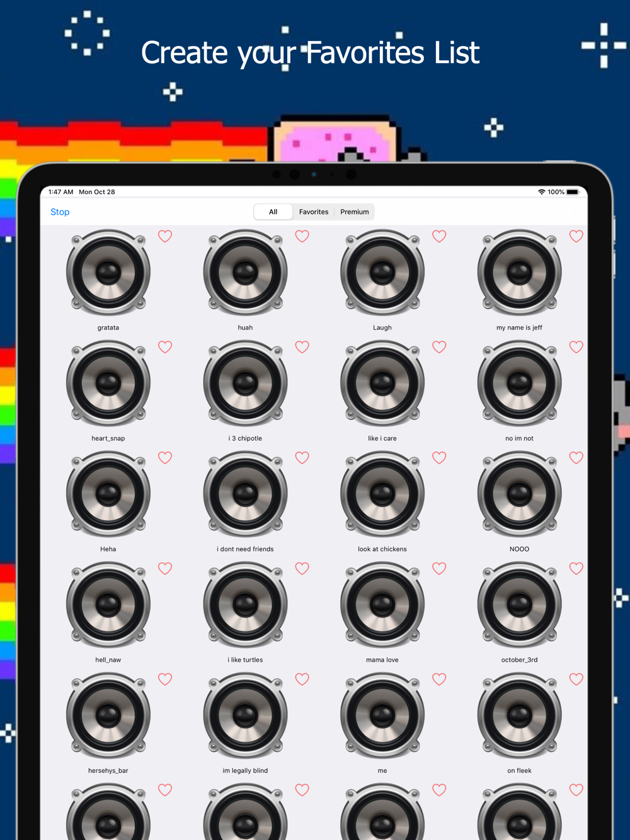Click the 'my name is jeff' label
Viewport: 630px width, 840px height.
(x=519, y=327)
